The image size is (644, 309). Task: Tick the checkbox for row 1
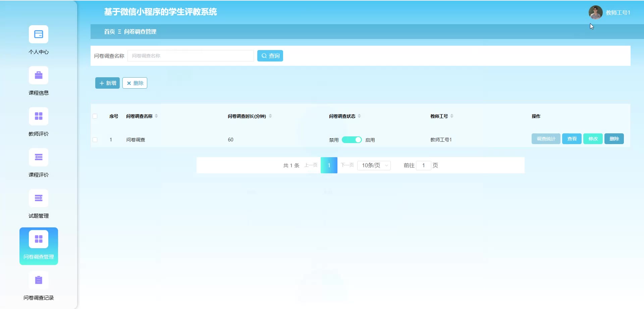95,140
